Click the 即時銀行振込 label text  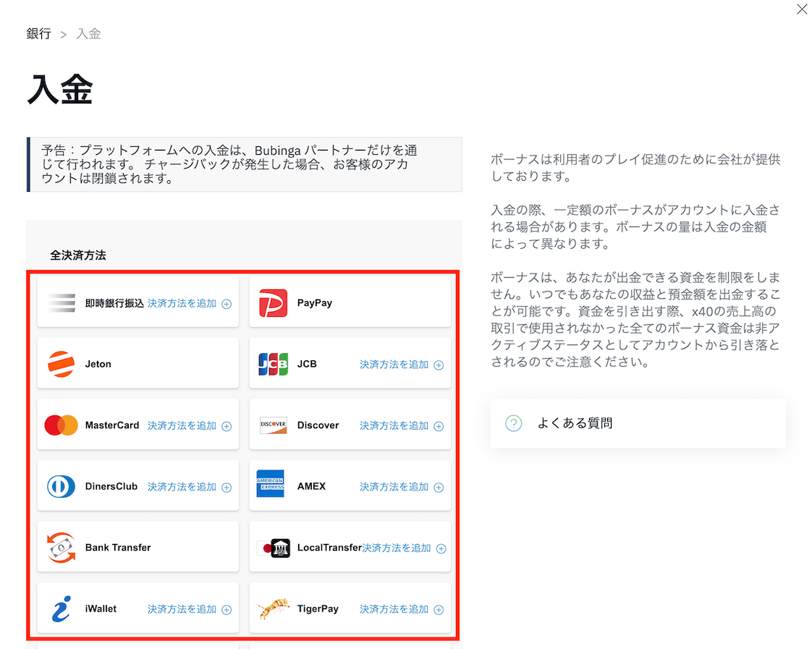tap(114, 303)
